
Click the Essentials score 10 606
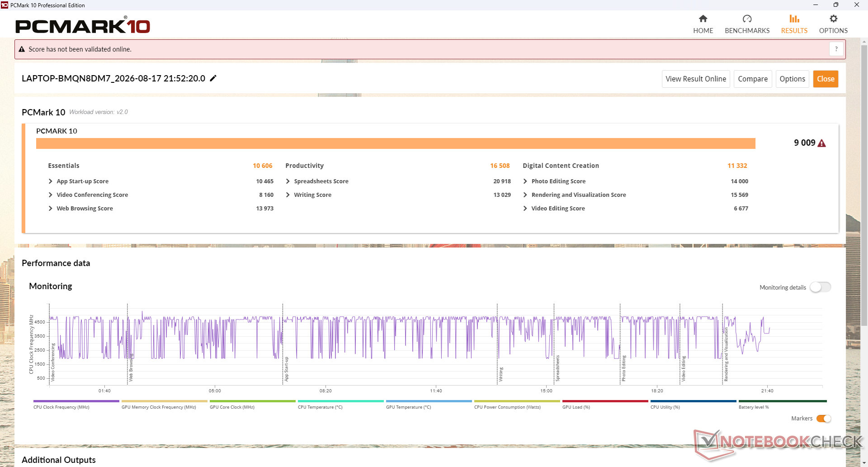[263, 166]
